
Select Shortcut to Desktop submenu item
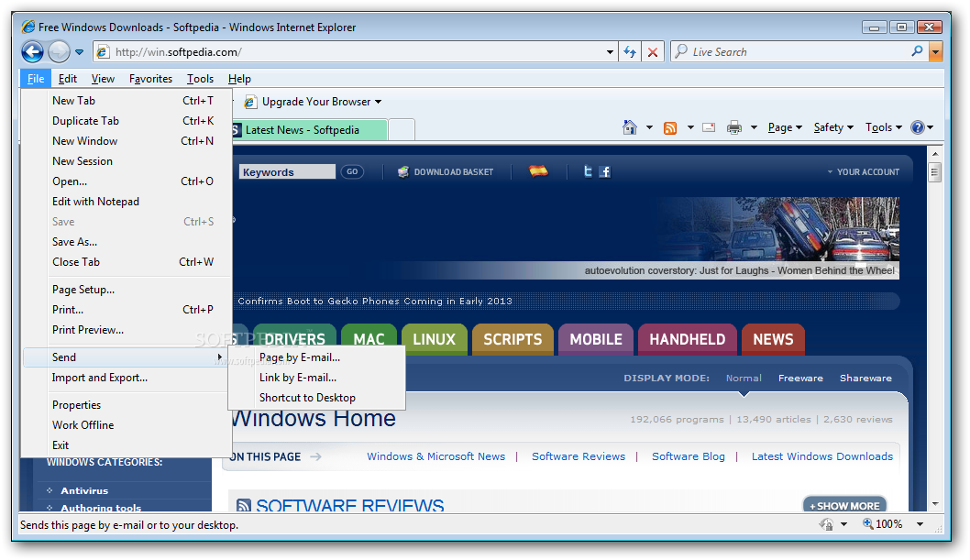point(316,398)
